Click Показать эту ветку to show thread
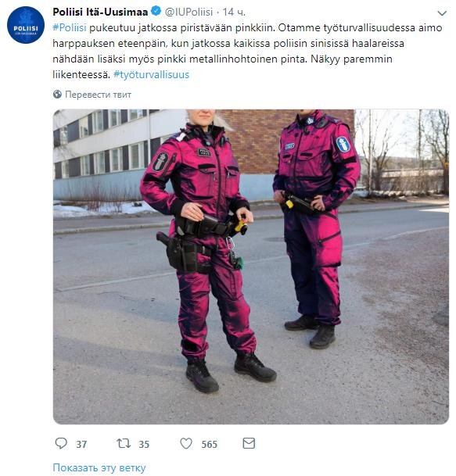Screen dimensions: 456x476 (x=99, y=467)
